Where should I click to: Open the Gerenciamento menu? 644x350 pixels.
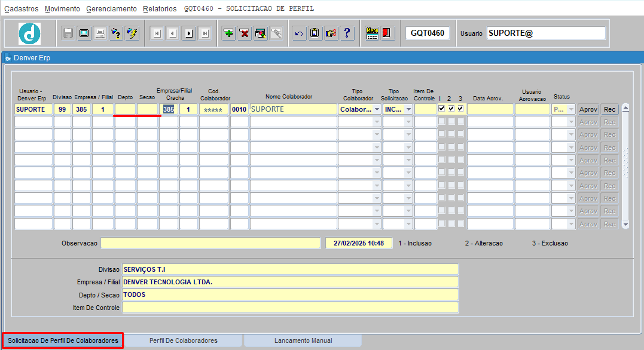pyautogui.click(x=111, y=8)
